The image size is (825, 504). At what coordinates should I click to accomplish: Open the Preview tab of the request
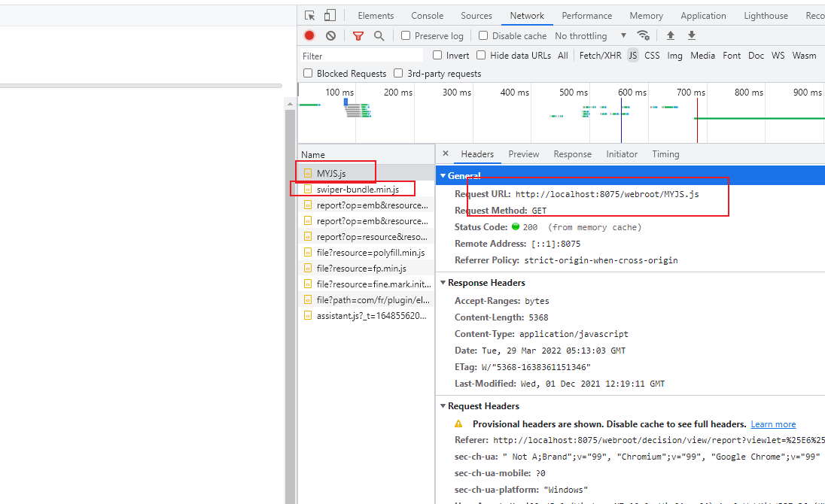(523, 154)
